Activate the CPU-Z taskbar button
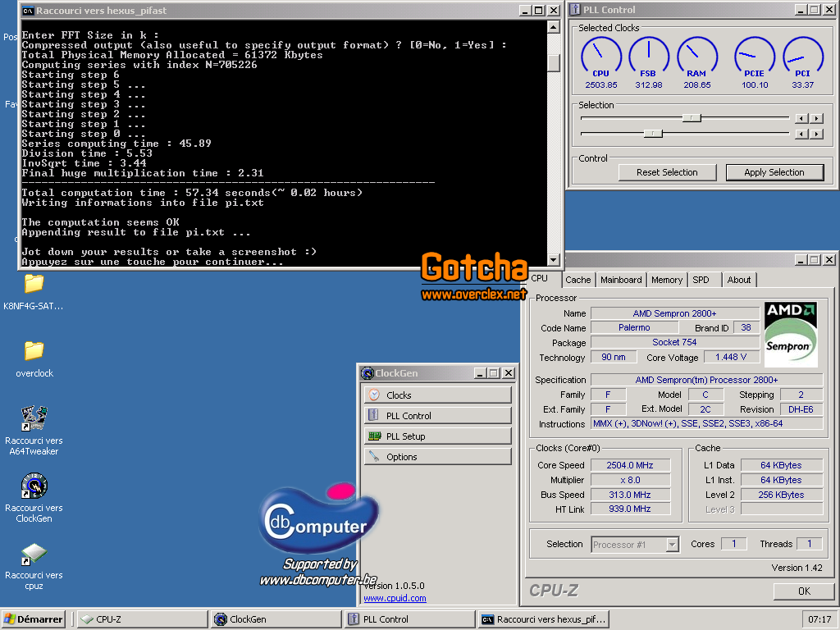Image resolution: width=840 pixels, height=630 pixels. (x=143, y=619)
